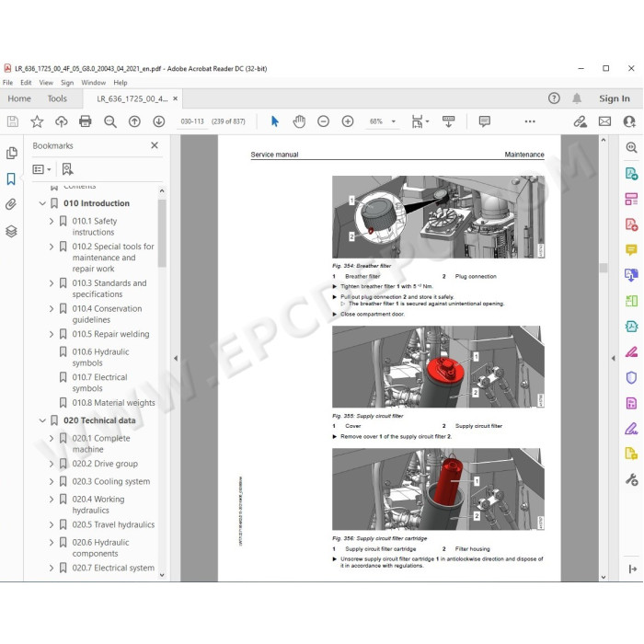Viewport: 644px width, 644px height.
Task: Click the bookmarks panel scrollbar thumb
Action: [x=162, y=234]
